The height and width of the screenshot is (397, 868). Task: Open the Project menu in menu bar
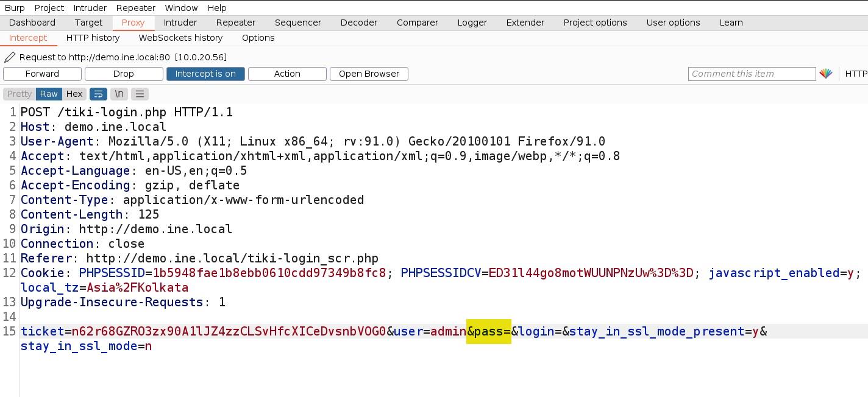[49, 8]
